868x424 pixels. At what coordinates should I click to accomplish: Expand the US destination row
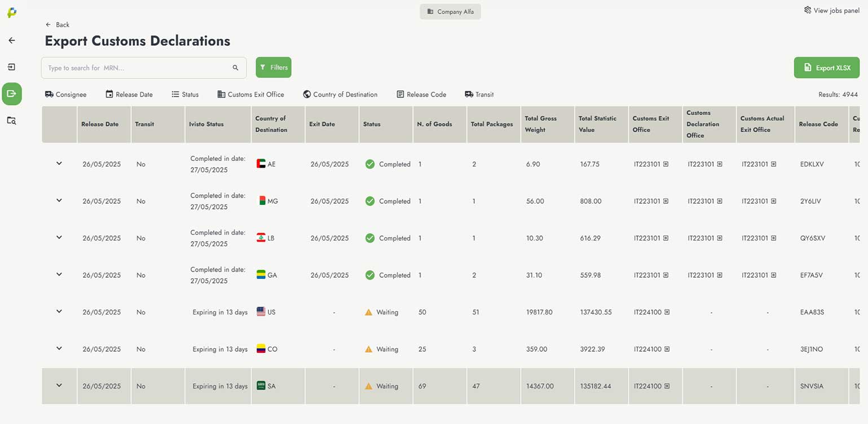click(x=59, y=312)
